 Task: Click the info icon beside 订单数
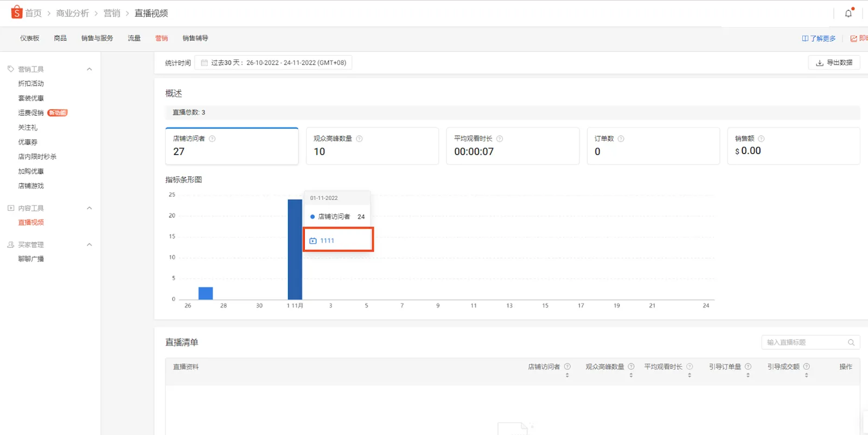click(621, 138)
